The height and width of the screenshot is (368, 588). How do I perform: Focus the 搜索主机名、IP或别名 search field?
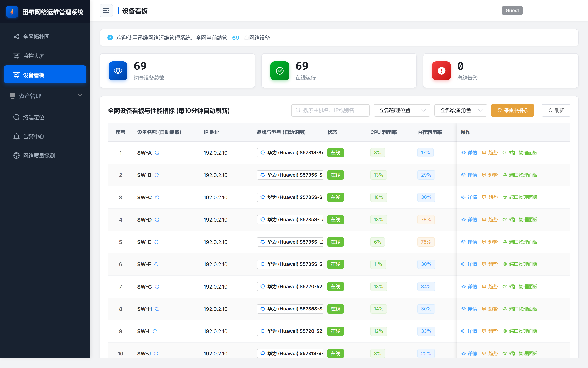(x=330, y=110)
